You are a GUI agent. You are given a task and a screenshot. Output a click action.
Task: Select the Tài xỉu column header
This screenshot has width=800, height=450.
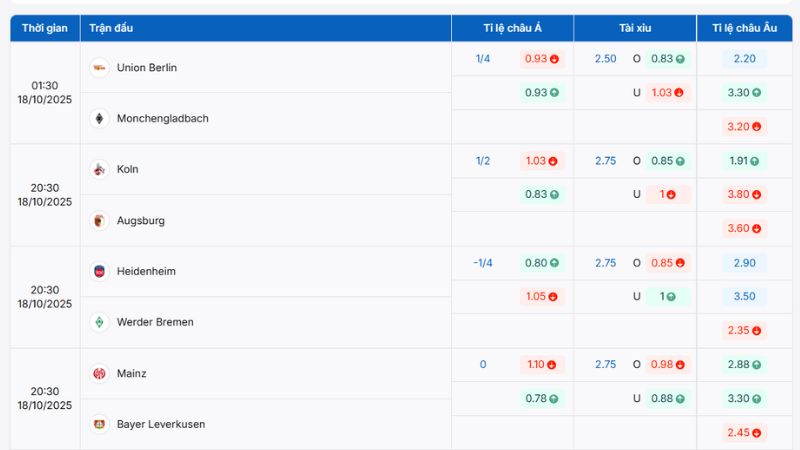635,28
